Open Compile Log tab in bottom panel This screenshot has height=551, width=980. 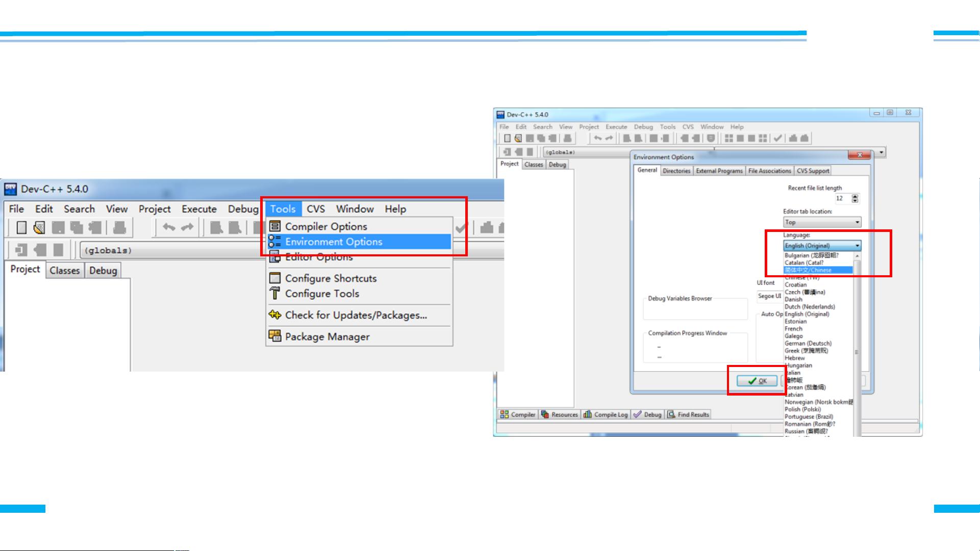[x=606, y=414]
